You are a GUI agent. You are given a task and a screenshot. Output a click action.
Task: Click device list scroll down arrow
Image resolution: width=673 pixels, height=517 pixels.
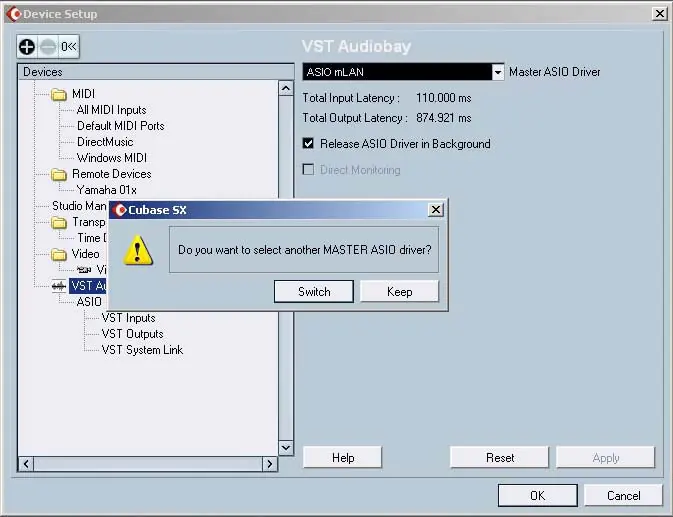pyautogui.click(x=286, y=448)
